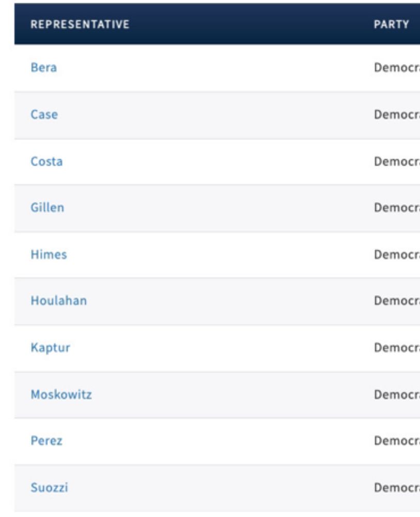420x517 pixels.
Task: Select the party cell in Suozzi's row
Action: 397,488
